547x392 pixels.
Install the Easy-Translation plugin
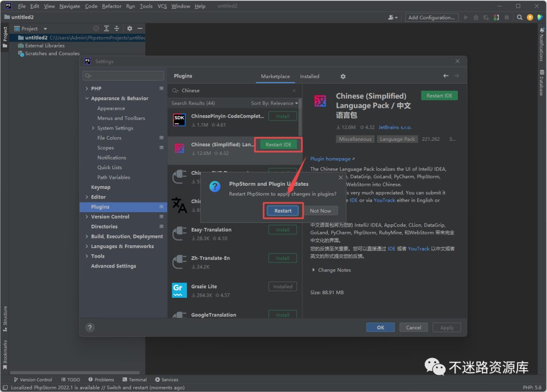pyautogui.click(x=283, y=230)
